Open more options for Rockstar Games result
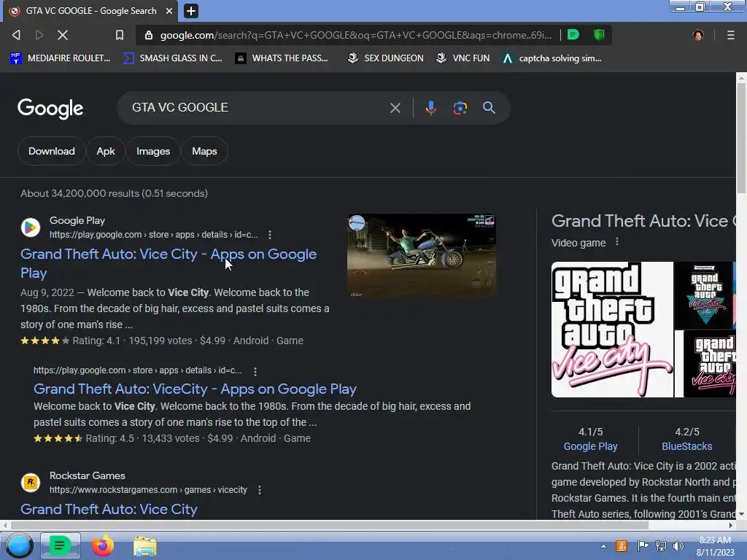 260,490
